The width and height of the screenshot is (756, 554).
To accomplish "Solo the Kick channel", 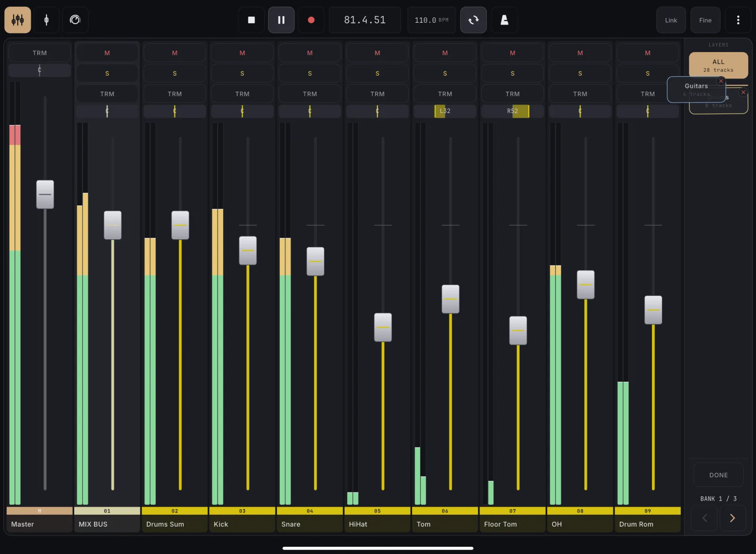I will 242,73.
